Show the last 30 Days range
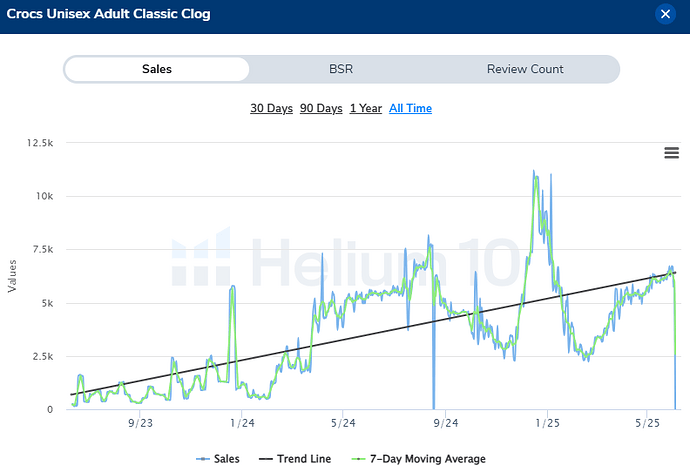 point(270,108)
